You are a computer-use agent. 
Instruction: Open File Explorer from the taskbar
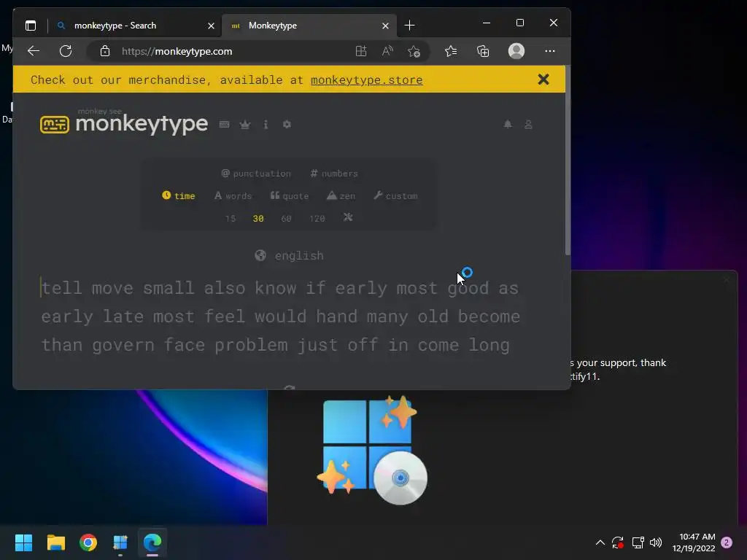[55, 542]
